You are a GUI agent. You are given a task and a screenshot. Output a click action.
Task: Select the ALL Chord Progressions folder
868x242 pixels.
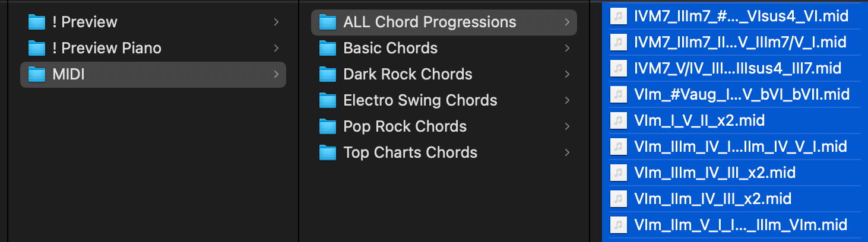[429, 23]
